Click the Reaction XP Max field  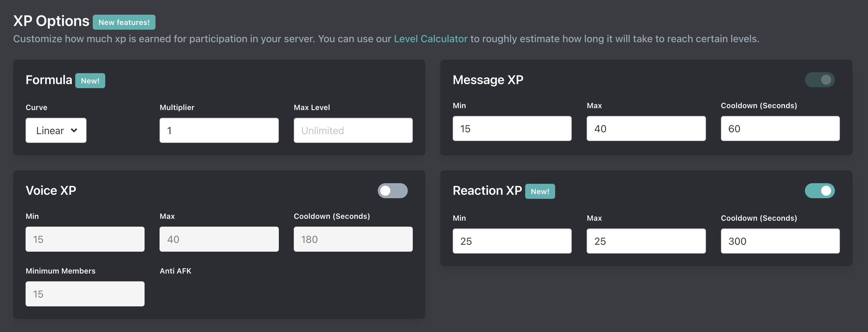[x=646, y=241]
